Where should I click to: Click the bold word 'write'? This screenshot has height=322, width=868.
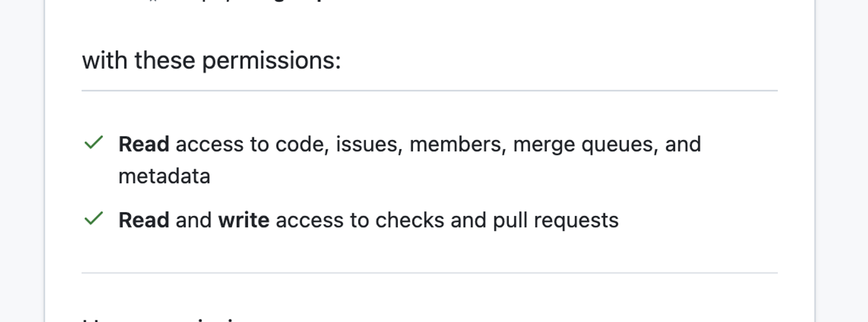click(244, 220)
